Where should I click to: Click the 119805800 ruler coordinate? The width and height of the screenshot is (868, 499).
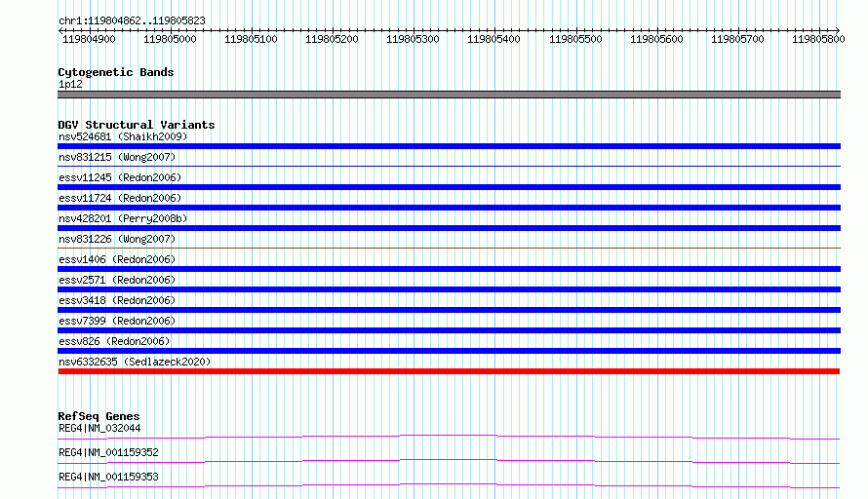tap(818, 39)
